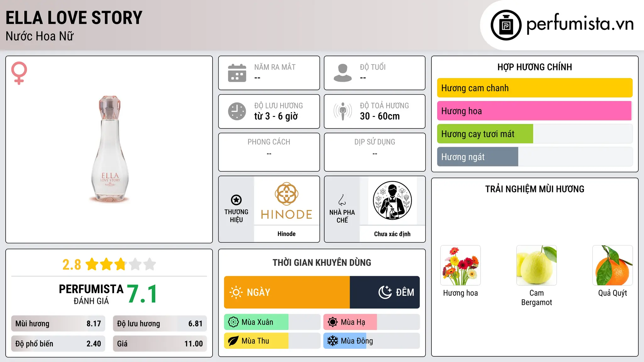The image size is (644, 362).
Task: Click the pink female gender symbol
Action: point(19,73)
